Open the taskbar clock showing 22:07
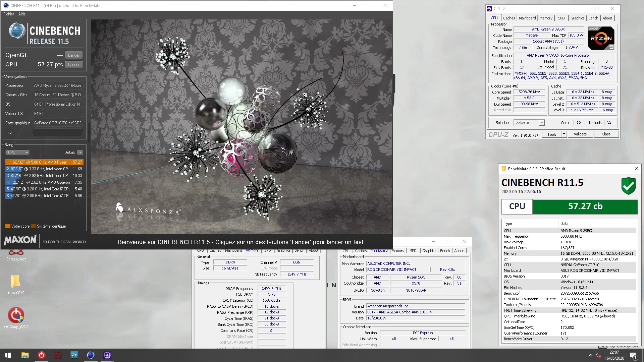This screenshot has width=644, height=362. (x=614, y=355)
